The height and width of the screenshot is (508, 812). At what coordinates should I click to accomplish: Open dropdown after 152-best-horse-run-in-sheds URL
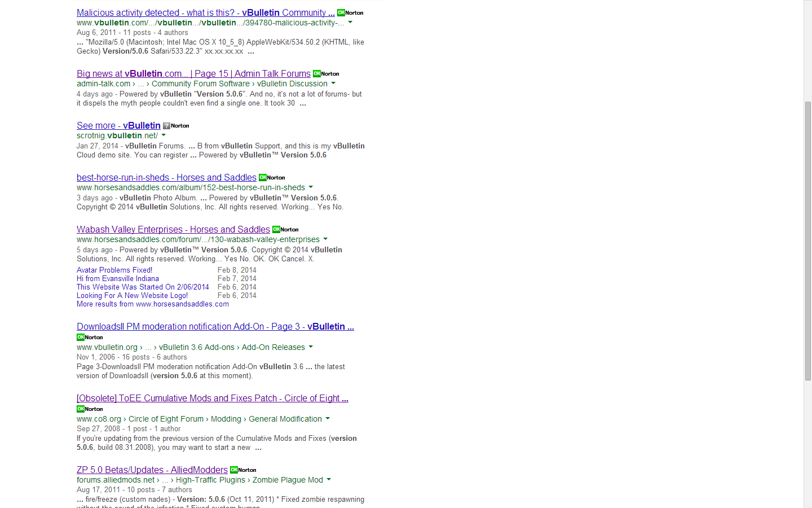point(311,187)
